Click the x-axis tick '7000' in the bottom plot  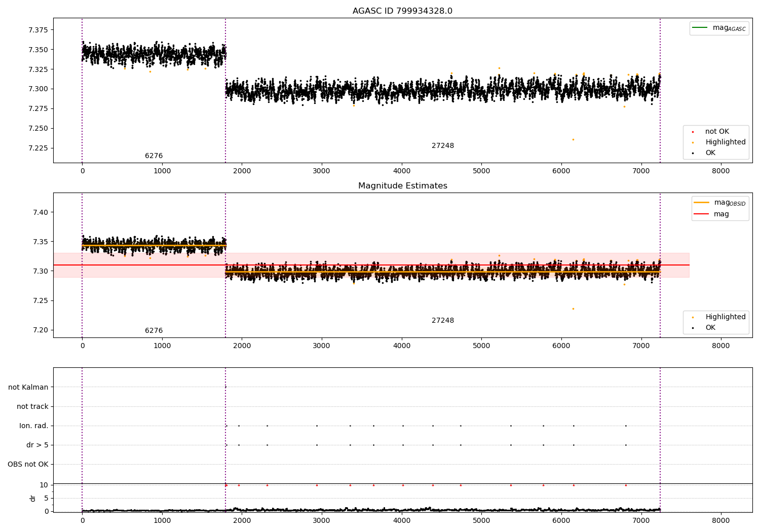coord(641,520)
